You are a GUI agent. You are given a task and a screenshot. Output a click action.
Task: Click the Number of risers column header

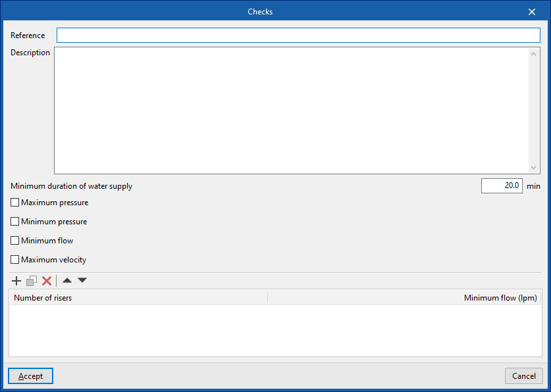point(138,298)
